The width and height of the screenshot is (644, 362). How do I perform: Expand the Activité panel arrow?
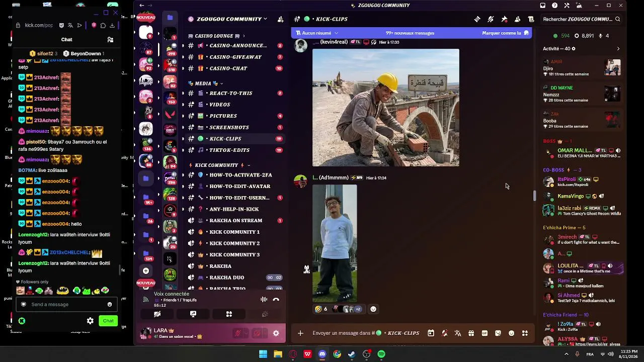[618, 49]
